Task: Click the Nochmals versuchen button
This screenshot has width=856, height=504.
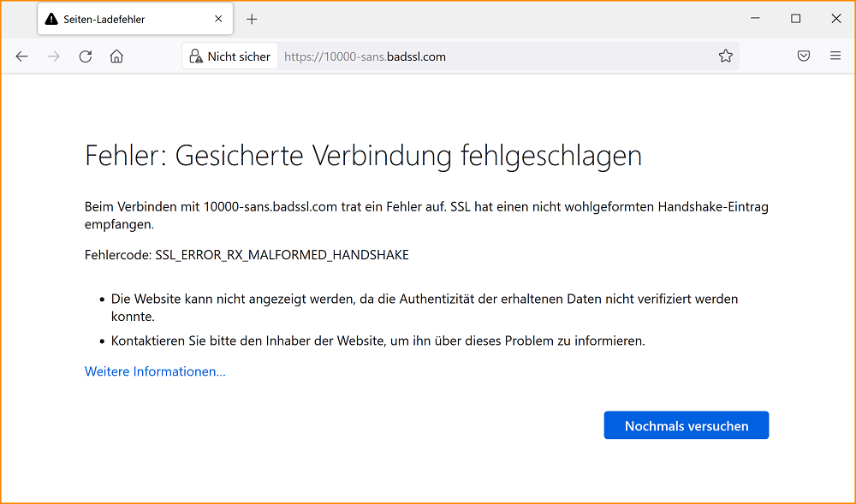Action: (687, 425)
